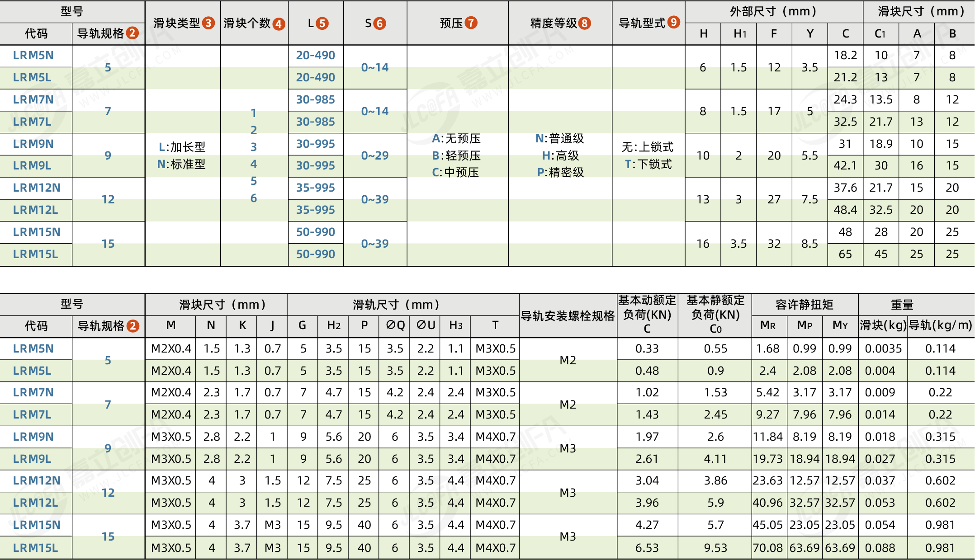Select the T:下锁式 rail type option
Viewport: 975px width, 560px height.
click(648, 164)
